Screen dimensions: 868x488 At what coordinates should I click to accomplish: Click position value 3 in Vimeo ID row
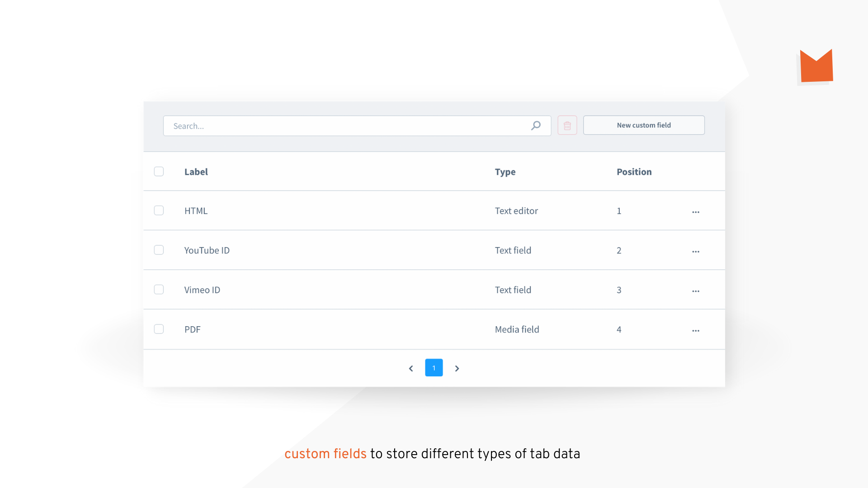click(619, 290)
